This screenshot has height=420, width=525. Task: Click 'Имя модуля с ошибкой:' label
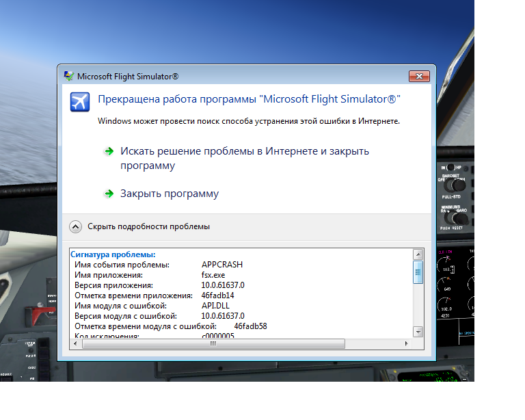point(120,306)
